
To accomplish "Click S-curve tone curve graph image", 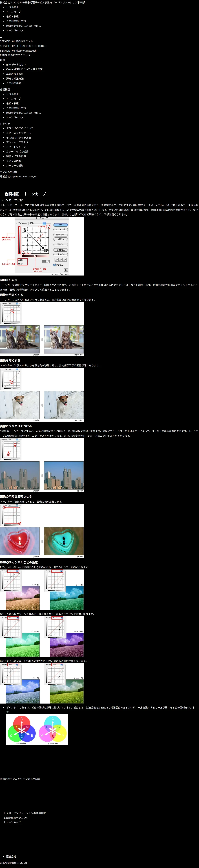I will pyautogui.click(x=11, y=449).
